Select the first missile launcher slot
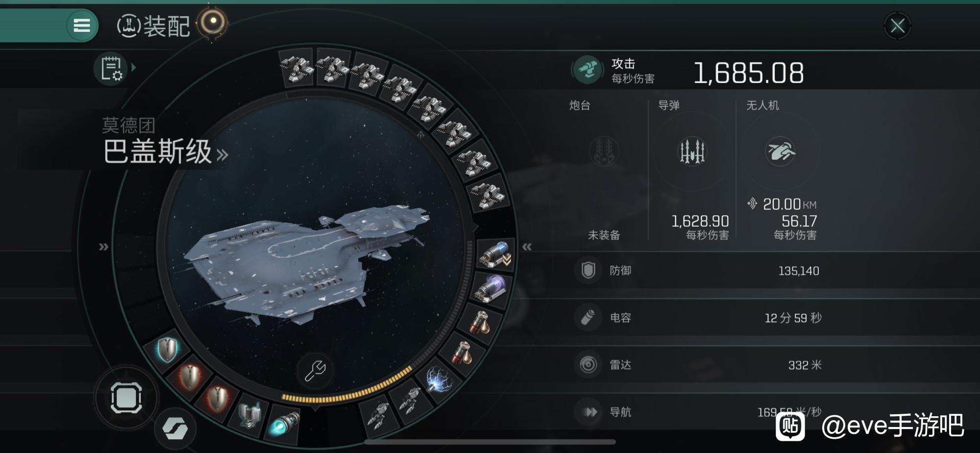This screenshot has height=453, width=980. pos(296,67)
